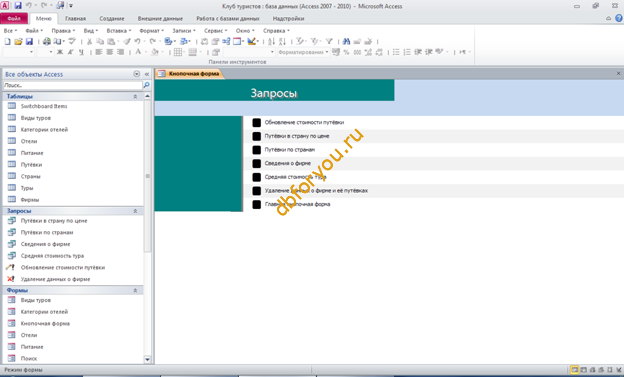Click the Sort ascending icon
Image resolution: width=624 pixels, height=377 pixels.
pyautogui.click(x=271, y=41)
